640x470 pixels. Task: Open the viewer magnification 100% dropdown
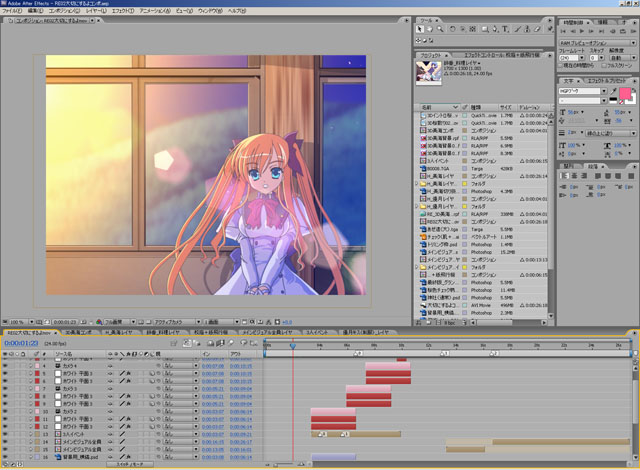(22, 322)
